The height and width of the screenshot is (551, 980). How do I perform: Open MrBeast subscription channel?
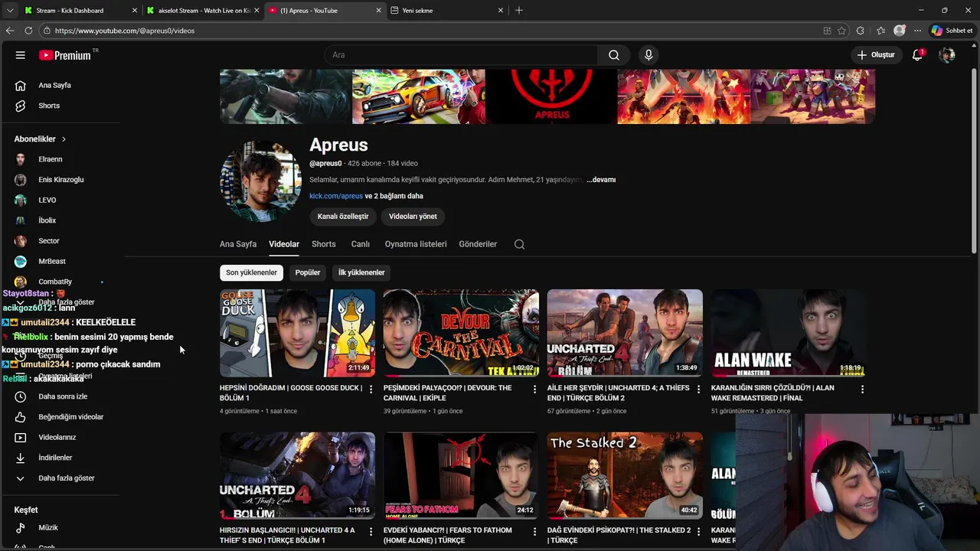(52, 261)
